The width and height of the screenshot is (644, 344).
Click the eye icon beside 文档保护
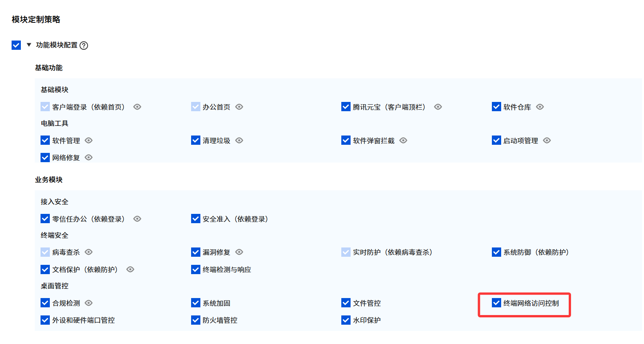130,269
